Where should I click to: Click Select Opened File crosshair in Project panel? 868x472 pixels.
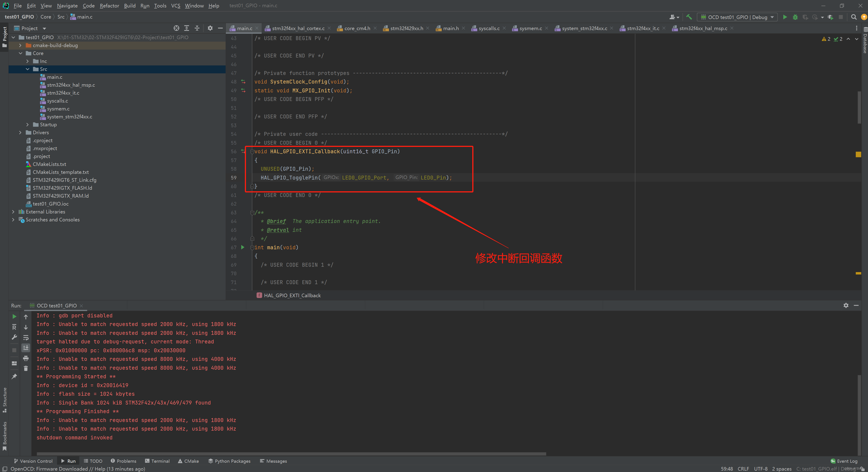pos(176,28)
